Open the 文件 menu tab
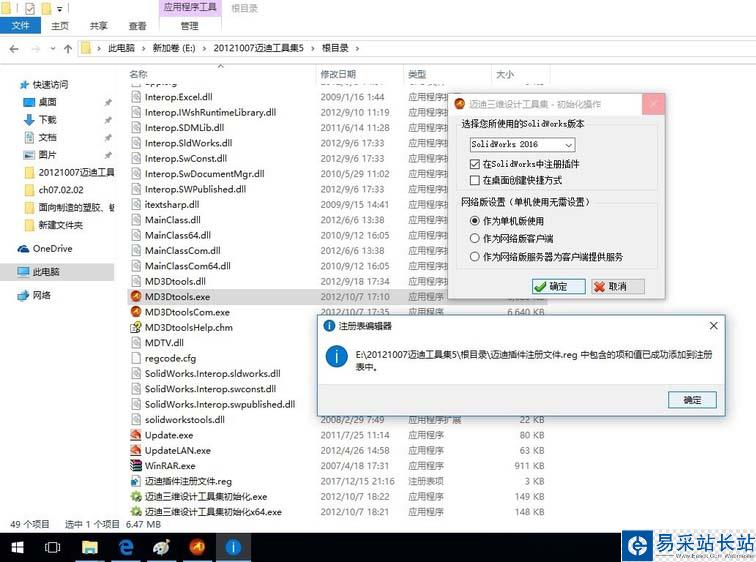 [x=20, y=26]
